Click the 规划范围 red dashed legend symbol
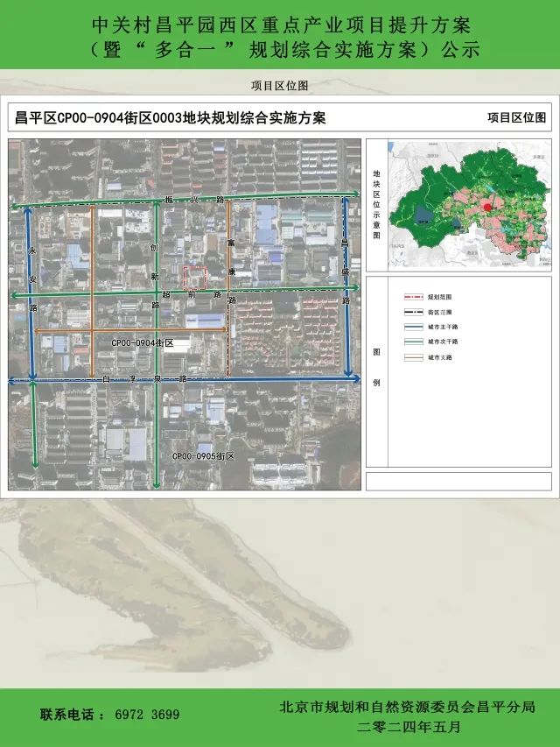 [413, 298]
